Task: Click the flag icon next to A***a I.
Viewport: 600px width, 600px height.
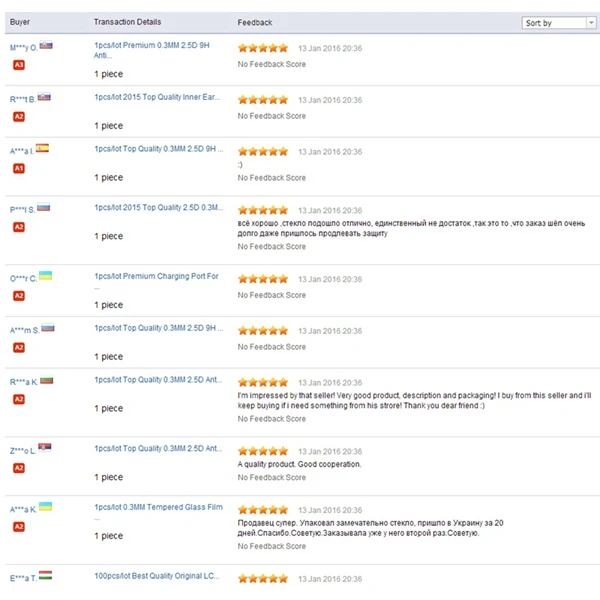Action: point(43,149)
